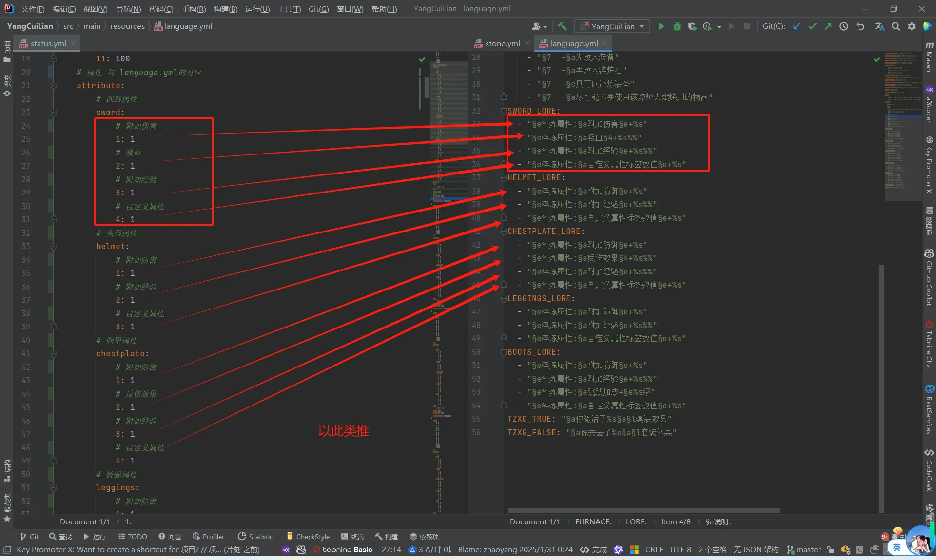This screenshot has width=936, height=560.
Task: Open the Profiler tool window
Action: click(x=209, y=536)
